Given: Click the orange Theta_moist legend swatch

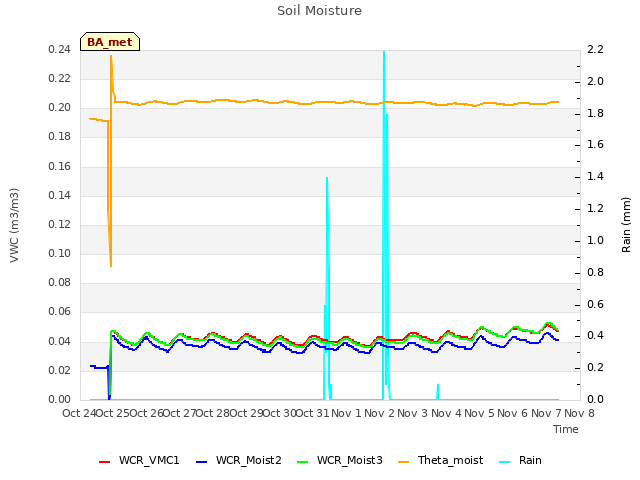Looking at the screenshot, I should click(403, 462).
